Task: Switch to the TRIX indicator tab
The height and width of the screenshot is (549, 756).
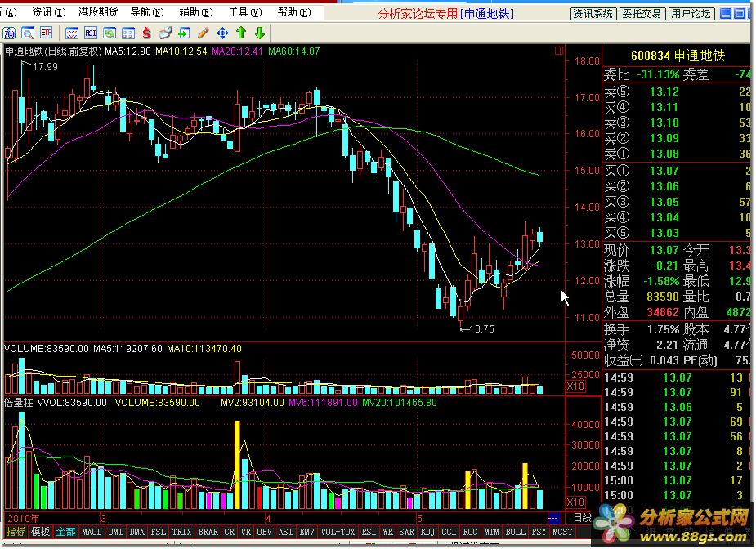Action: tap(181, 532)
